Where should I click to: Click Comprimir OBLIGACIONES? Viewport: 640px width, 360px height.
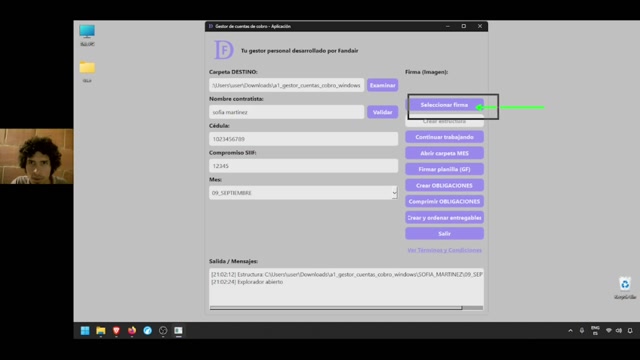click(444, 202)
